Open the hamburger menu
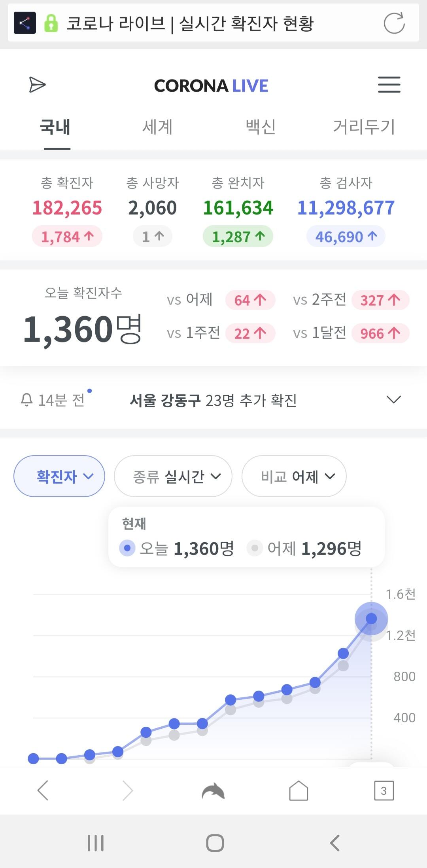 pyautogui.click(x=389, y=85)
